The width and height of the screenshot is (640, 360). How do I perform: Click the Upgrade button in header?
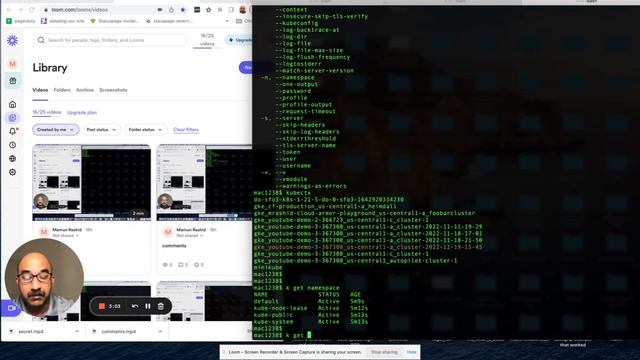(239, 40)
